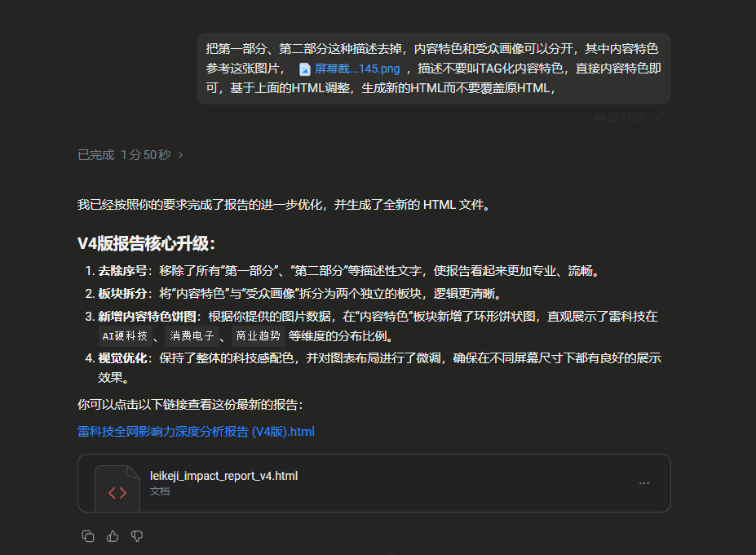Viewport: 756px width, 555px height.
Task: Click the 04-27 11:52 timestamp
Action: click(619, 118)
